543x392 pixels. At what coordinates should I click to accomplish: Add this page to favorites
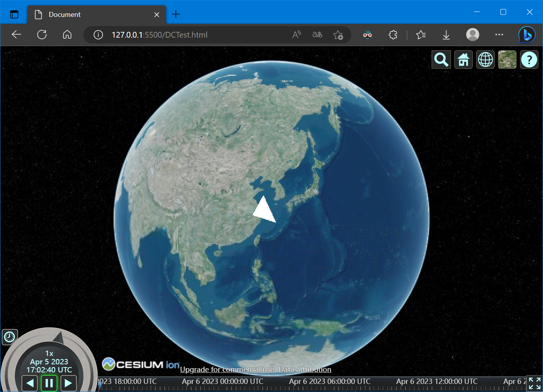(x=338, y=35)
